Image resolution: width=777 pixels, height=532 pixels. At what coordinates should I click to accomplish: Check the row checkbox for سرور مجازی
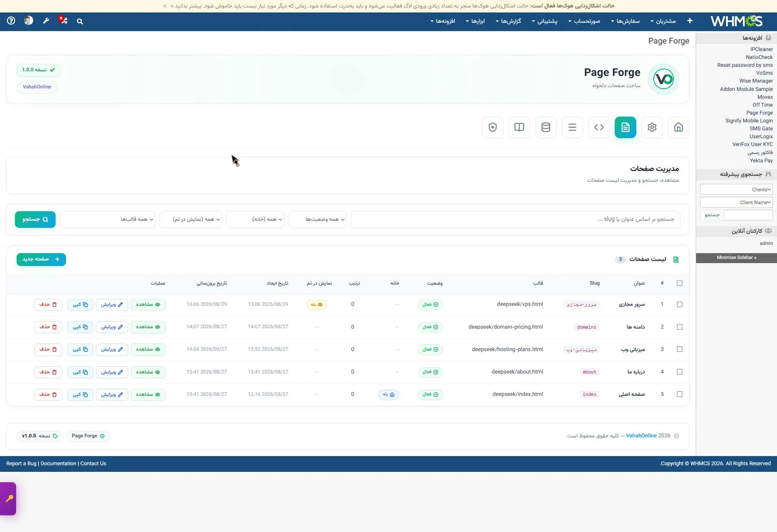[679, 304]
